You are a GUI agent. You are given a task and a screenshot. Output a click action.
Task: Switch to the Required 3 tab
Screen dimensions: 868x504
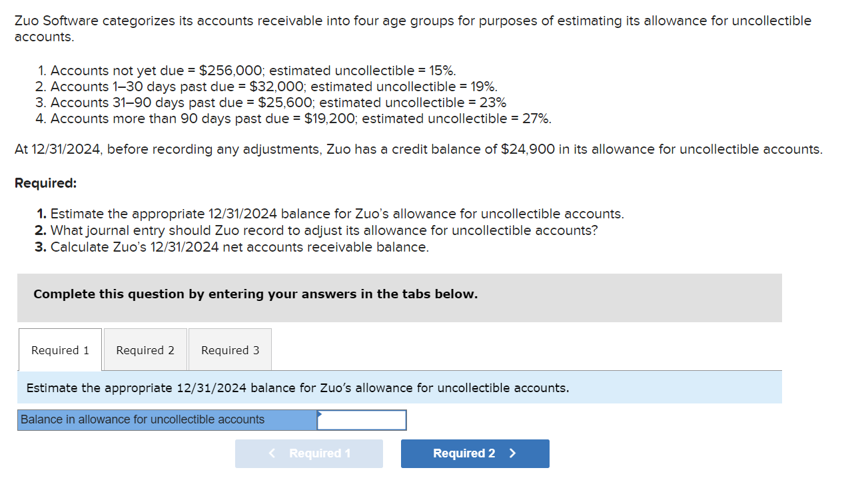pos(230,349)
